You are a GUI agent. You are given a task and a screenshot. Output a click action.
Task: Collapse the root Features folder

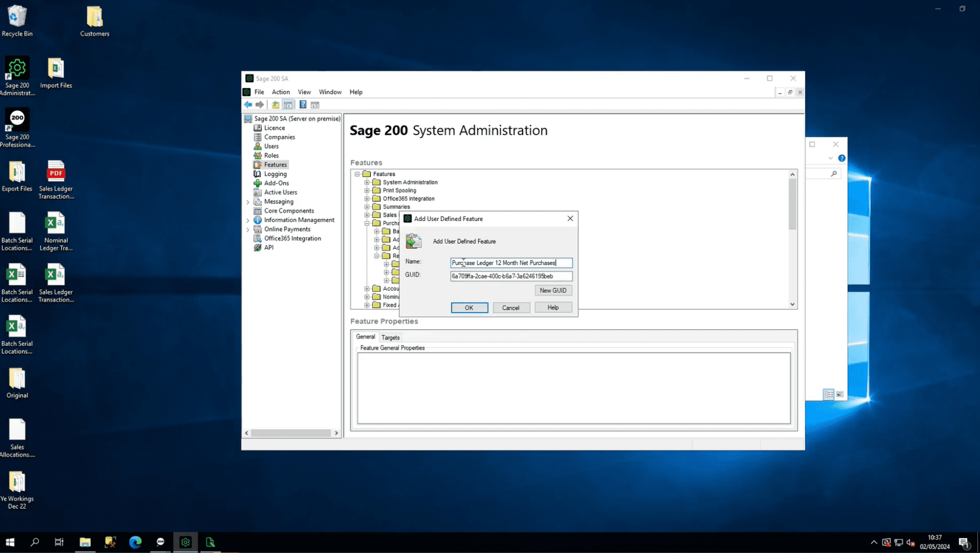point(358,174)
